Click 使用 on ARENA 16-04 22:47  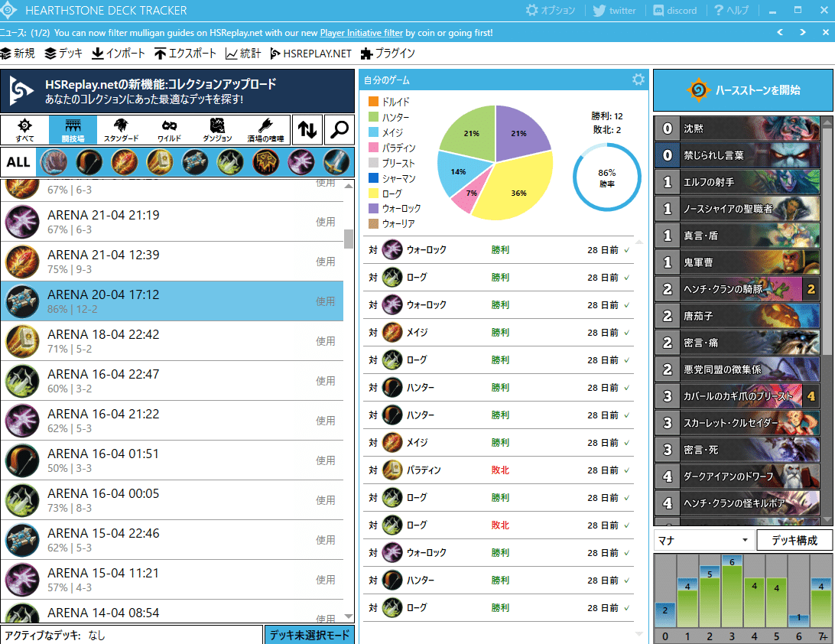pos(326,381)
